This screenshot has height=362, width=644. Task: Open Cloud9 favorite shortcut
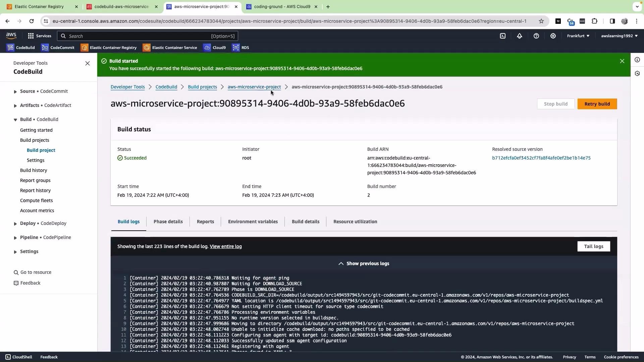tap(215, 48)
